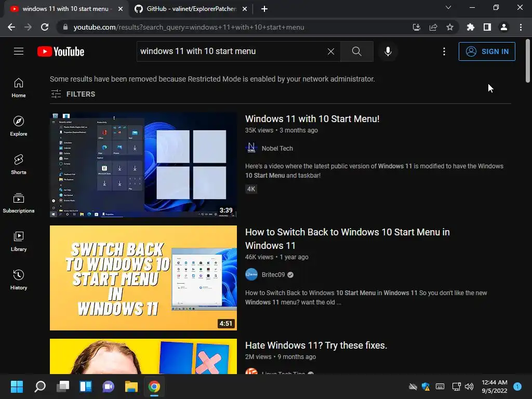Open the Chrome three-dot menu
Viewport: 532px width, 399px height.
[521, 27]
